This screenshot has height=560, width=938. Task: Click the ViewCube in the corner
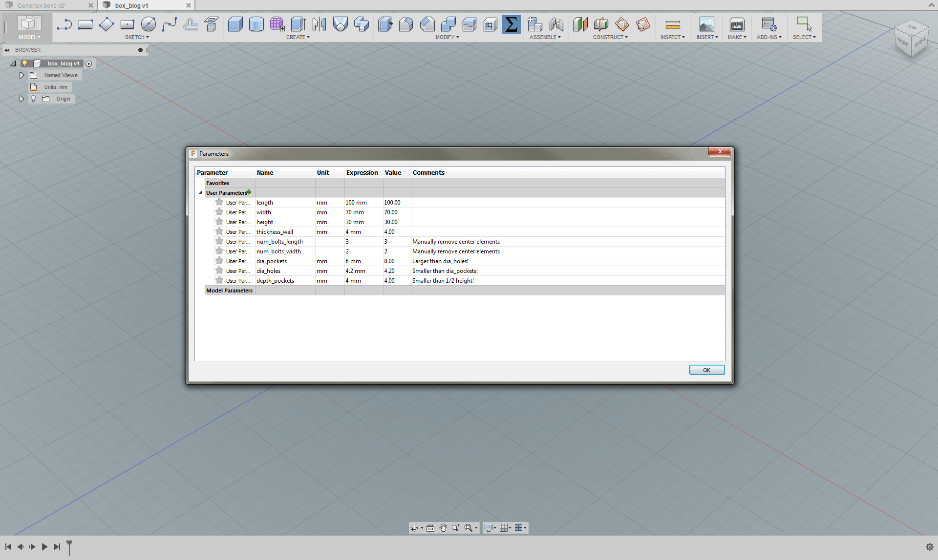(912, 39)
